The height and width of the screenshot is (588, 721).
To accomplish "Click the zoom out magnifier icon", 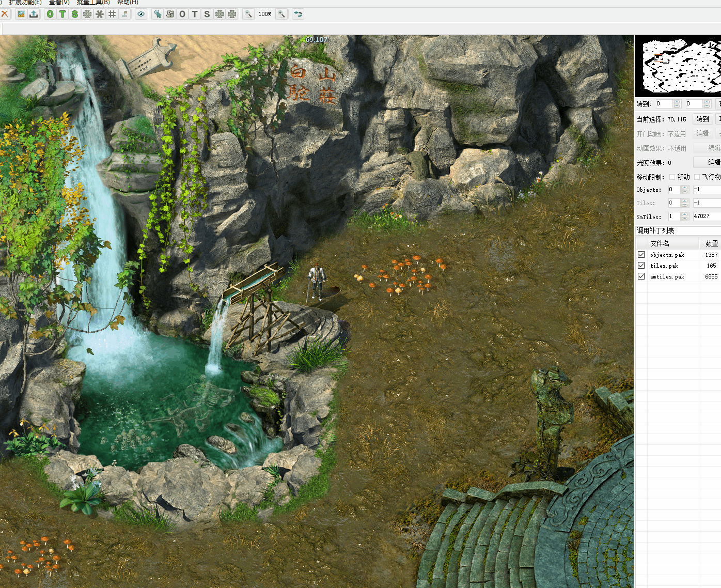I will (x=248, y=14).
